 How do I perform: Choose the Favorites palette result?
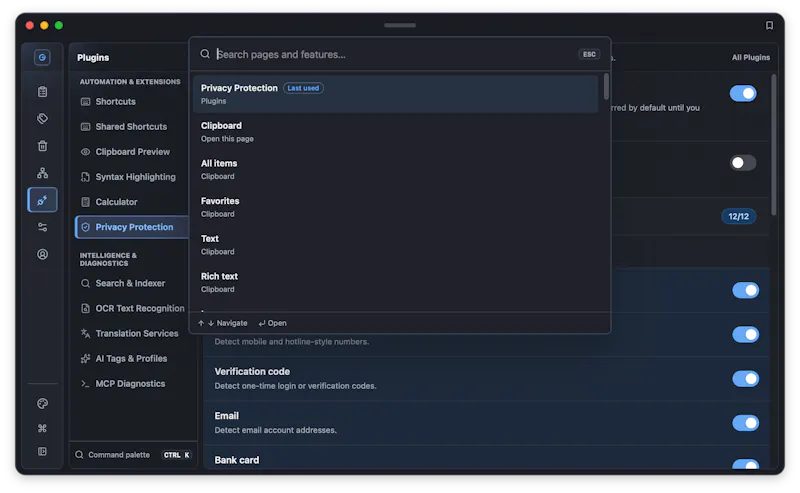coord(395,207)
